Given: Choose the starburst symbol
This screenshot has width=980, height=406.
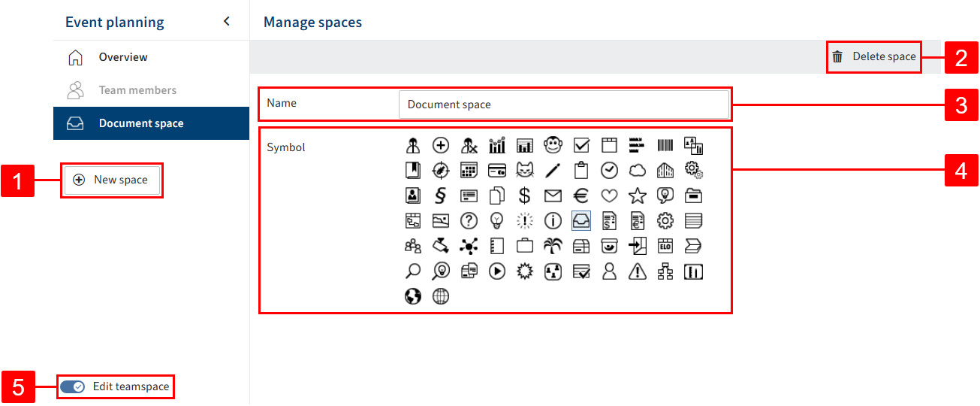Looking at the screenshot, I should (525, 271).
